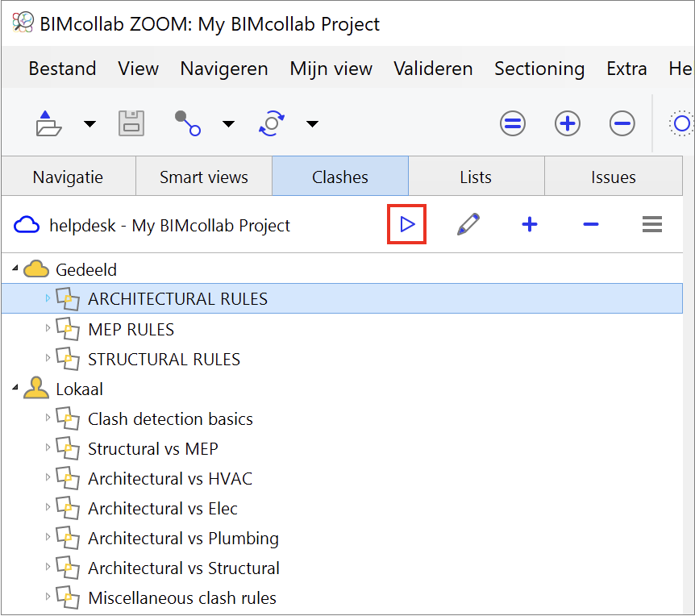The width and height of the screenshot is (695, 616).
Task: Switch to the Issues tab
Action: (x=614, y=177)
